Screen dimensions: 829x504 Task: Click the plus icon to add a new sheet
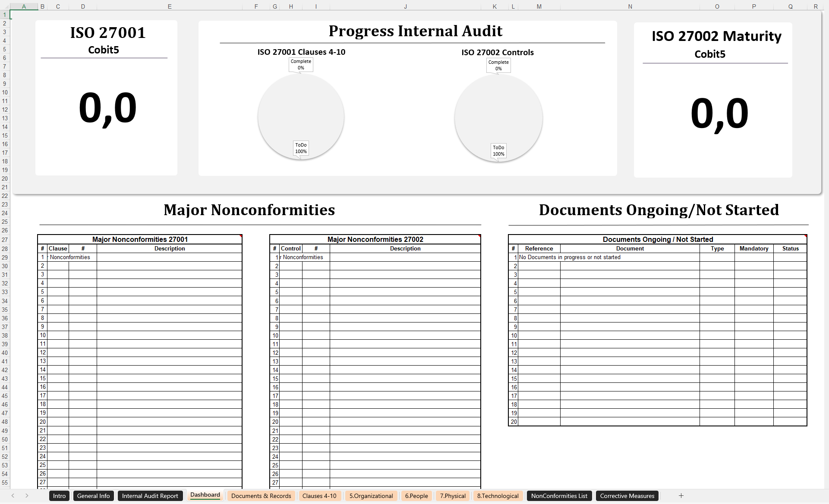(681, 496)
